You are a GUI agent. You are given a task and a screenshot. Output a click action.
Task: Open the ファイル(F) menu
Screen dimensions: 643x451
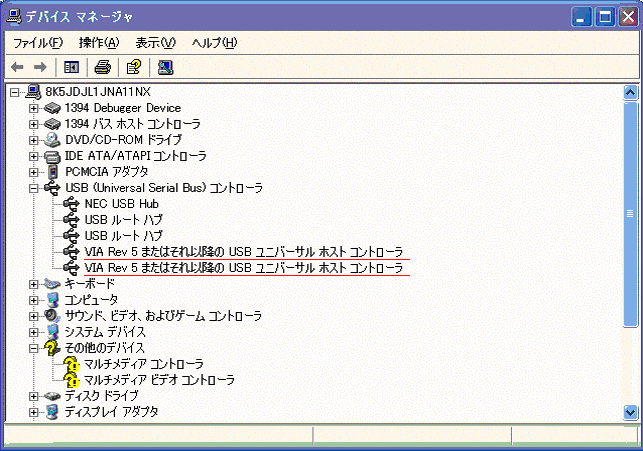pos(37,42)
